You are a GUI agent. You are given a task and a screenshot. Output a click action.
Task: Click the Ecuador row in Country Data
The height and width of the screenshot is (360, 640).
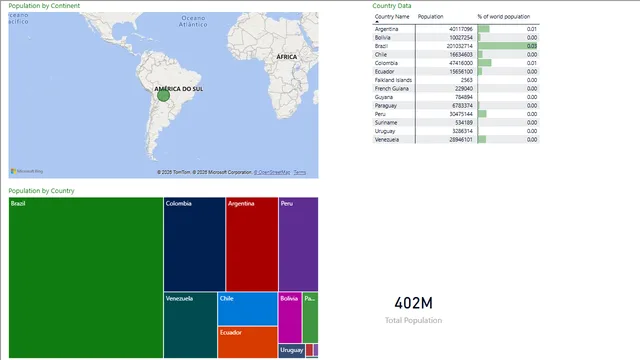coord(456,71)
